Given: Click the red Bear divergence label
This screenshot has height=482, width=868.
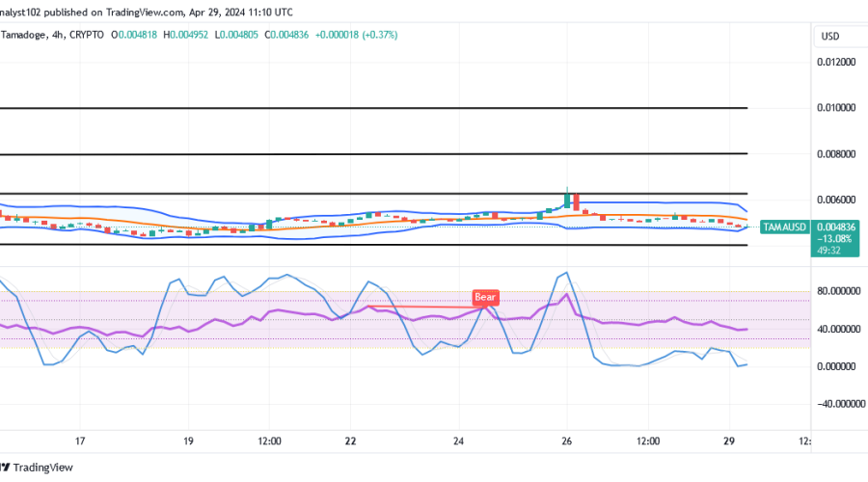Looking at the screenshot, I should [x=485, y=297].
